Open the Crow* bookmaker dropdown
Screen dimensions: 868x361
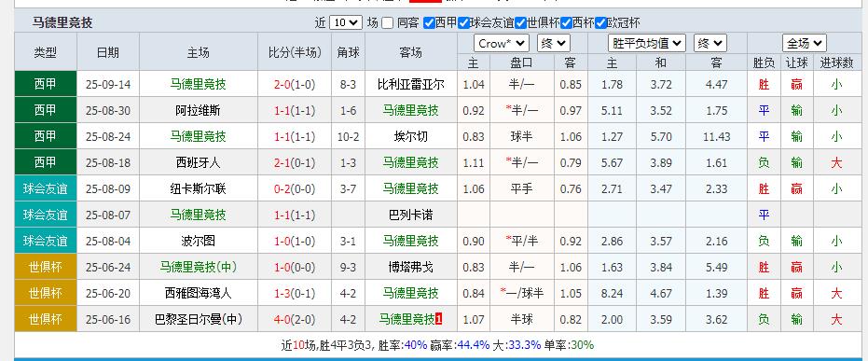pos(501,43)
